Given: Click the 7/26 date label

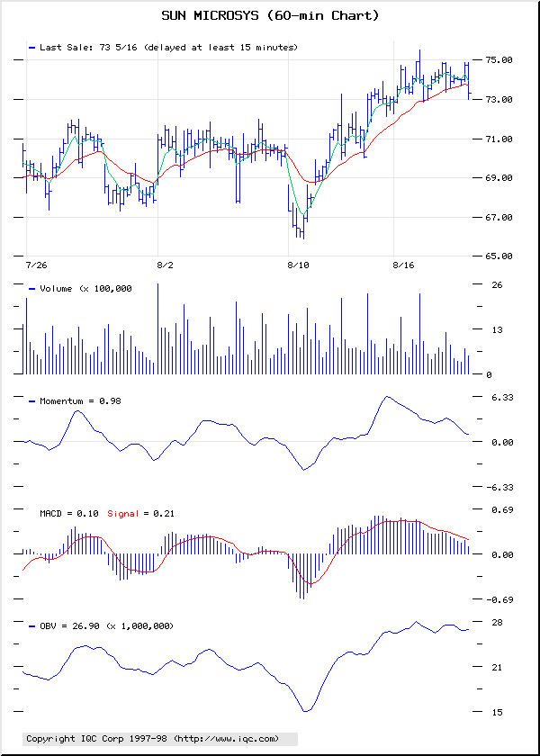Looking at the screenshot, I should (37, 265).
